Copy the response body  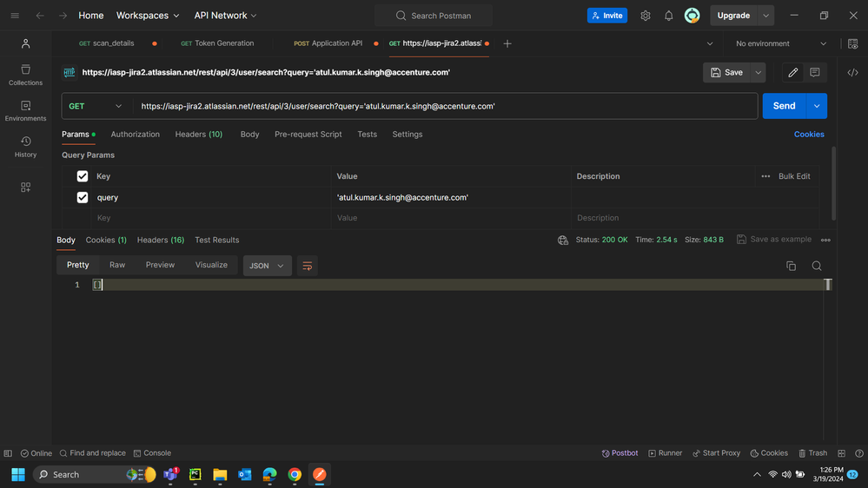pos(791,266)
